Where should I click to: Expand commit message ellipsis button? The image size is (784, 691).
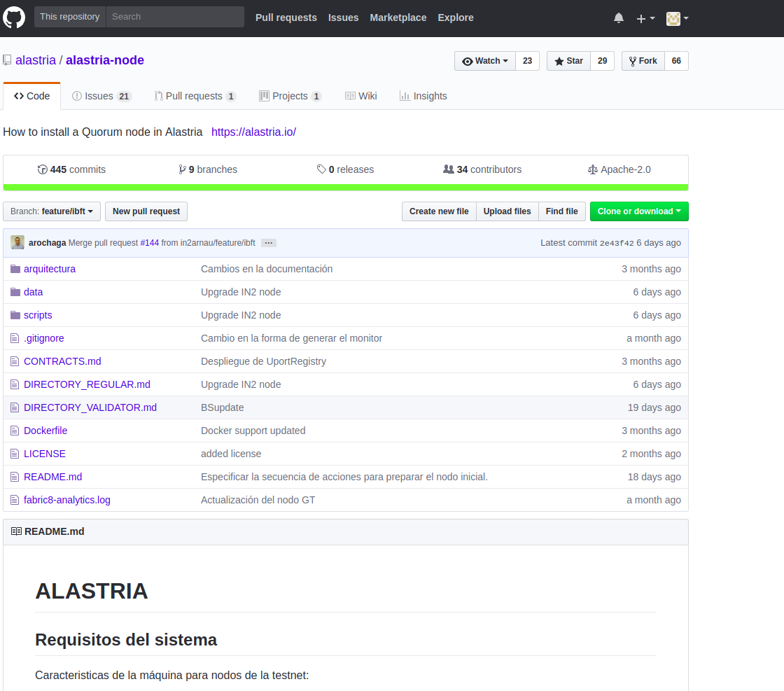pyautogui.click(x=269, y=243)
